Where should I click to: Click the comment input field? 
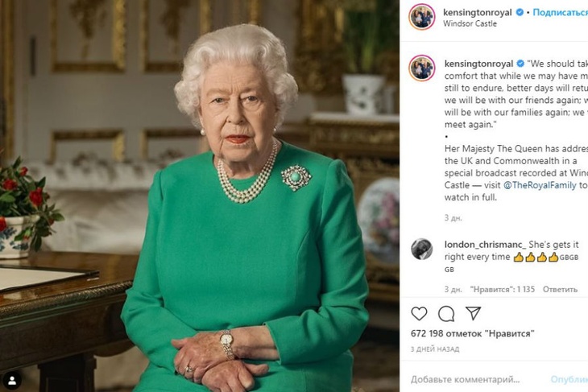tap(475, 379)
